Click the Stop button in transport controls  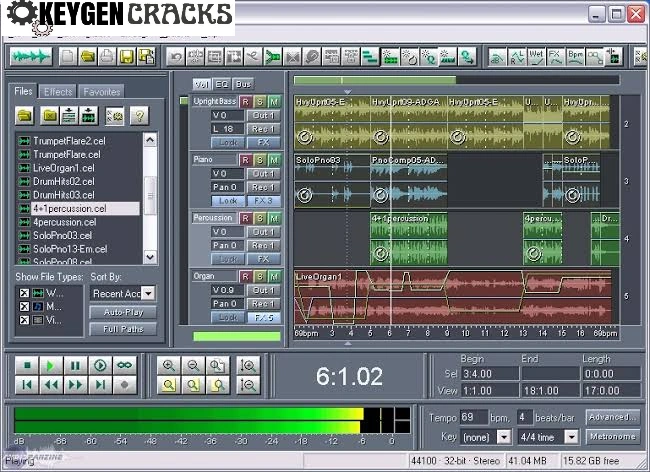[28, 365]
